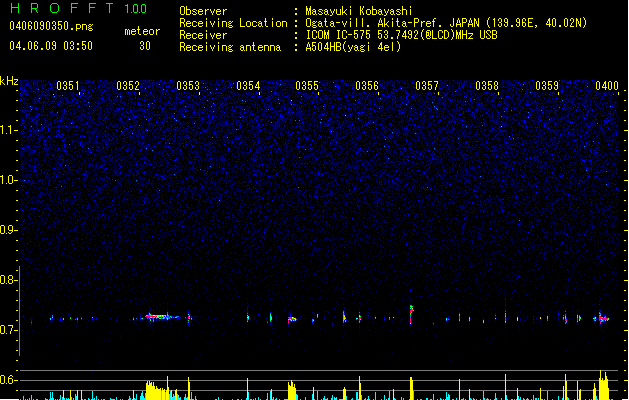Click antenna text A504HB(yagi 4el)
The height and width of the screenshot is (400, 629).
(353, 47)
